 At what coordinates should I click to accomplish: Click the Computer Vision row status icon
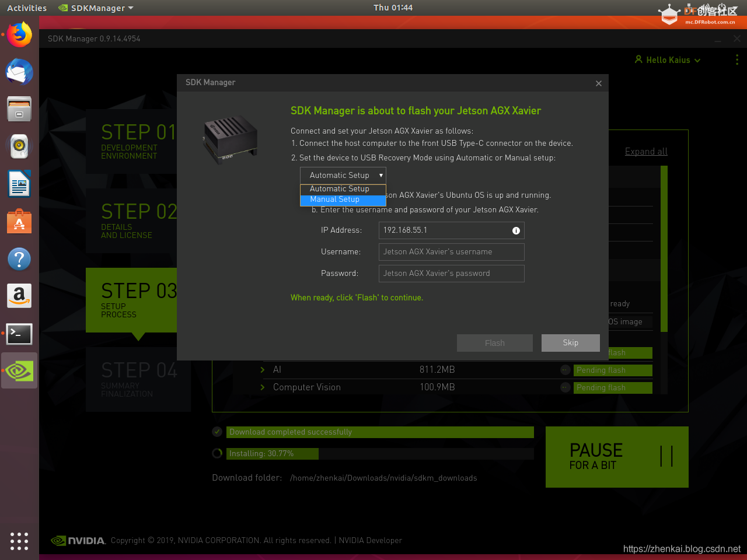pyautogui.click(x=565, y=387)
